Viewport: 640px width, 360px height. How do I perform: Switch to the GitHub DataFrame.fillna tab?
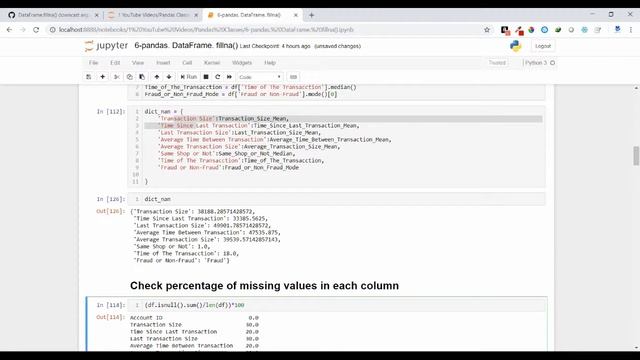53,15
